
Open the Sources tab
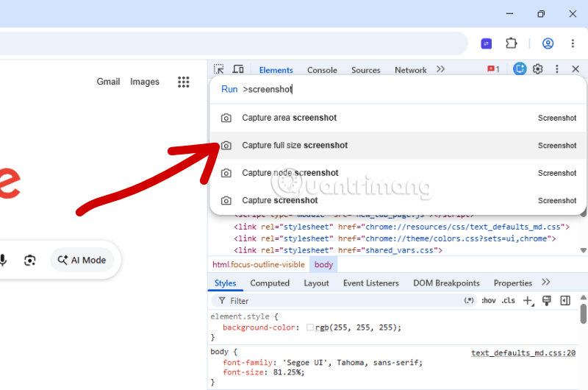click(365, 70)
